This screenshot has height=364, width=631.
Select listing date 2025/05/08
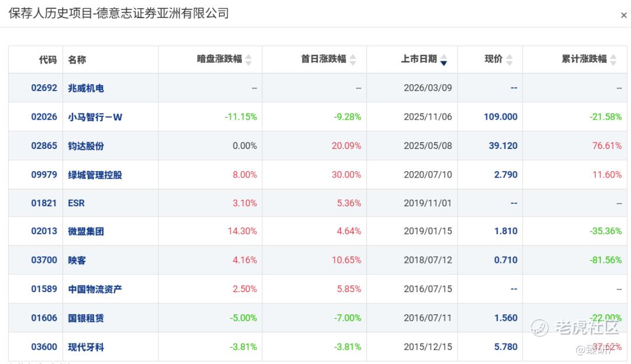(428, 145)
